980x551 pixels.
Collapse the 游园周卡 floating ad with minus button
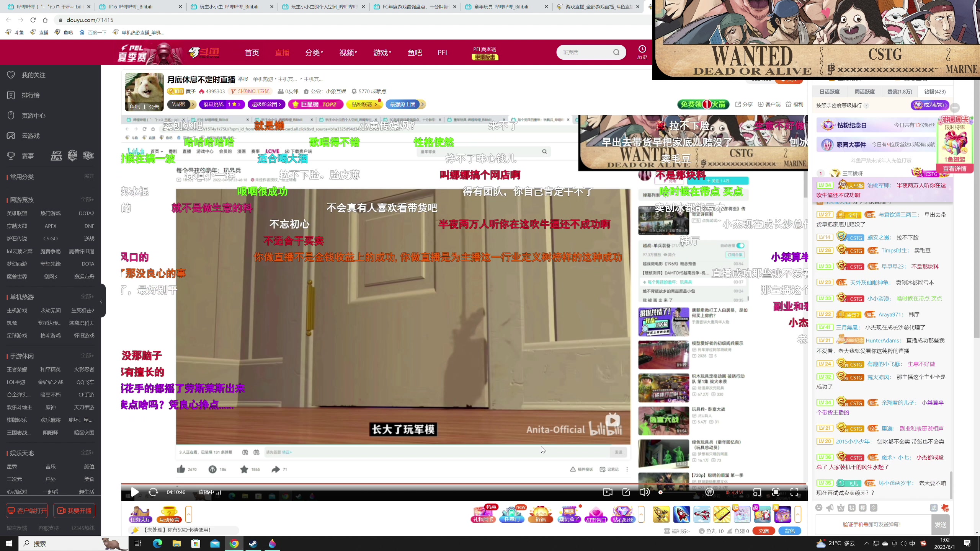coord(955,108)
